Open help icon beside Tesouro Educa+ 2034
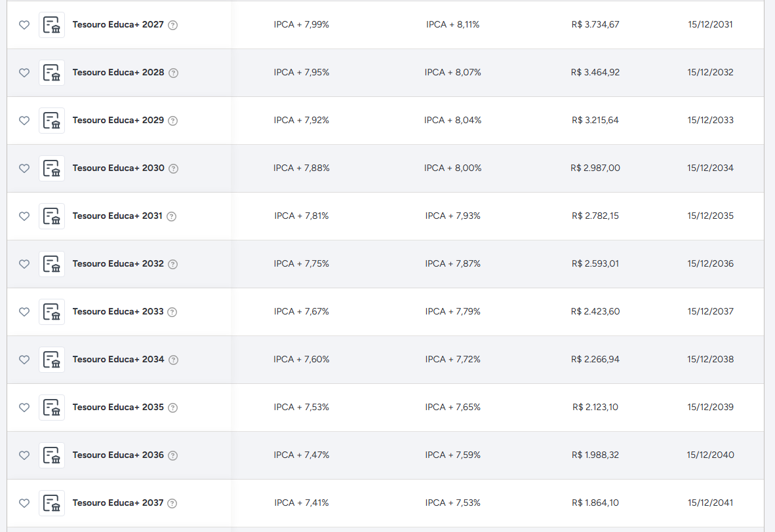 click(173, 360)
